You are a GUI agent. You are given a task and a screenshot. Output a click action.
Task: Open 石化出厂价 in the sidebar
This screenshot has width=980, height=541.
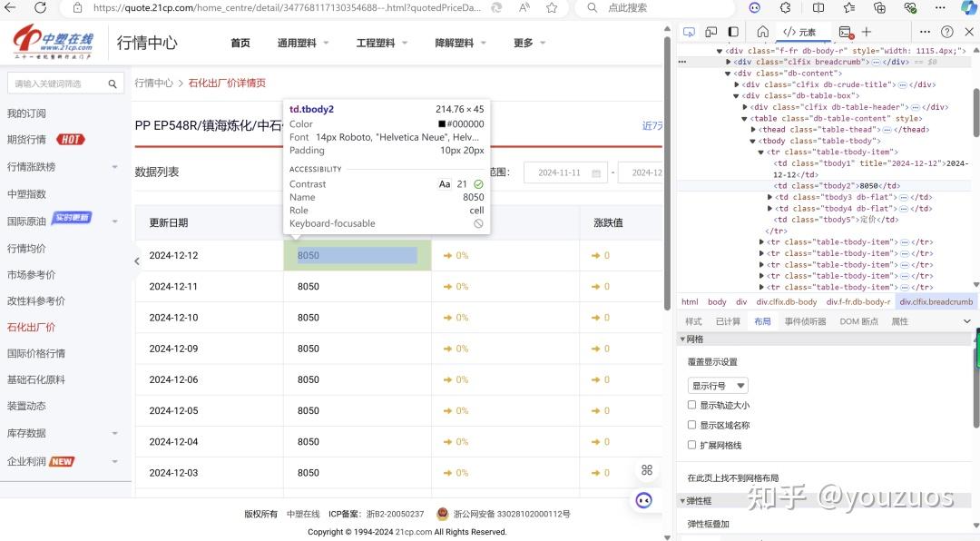click(x=31, y=327)
